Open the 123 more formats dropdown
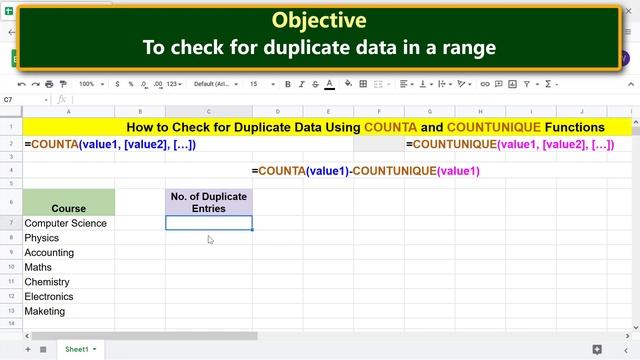 click(x=174, y=84)
